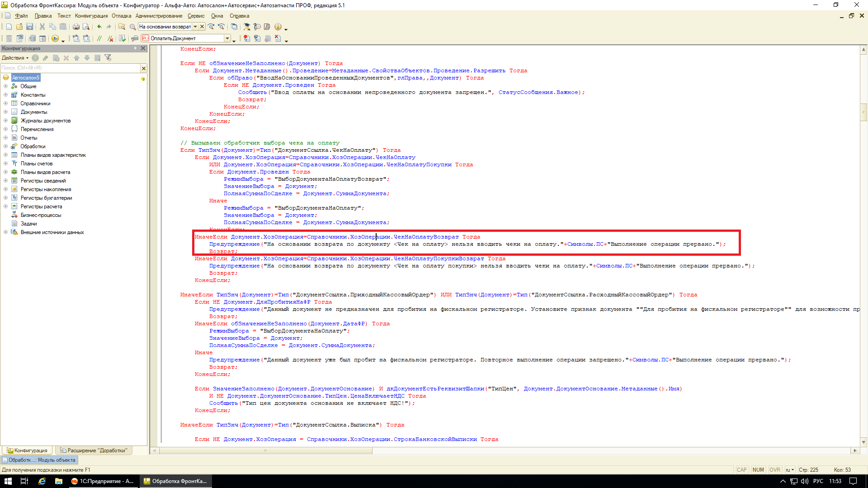868x488 pixels.
Task: Comment out lines with the slashes icon
Action: point(99,39)
